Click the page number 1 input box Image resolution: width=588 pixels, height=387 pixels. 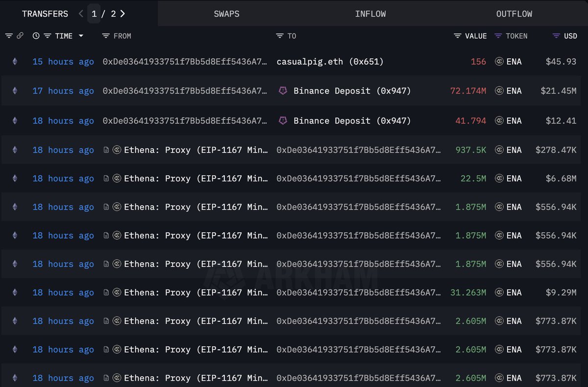pyautogui.click(x=94, y=14)
